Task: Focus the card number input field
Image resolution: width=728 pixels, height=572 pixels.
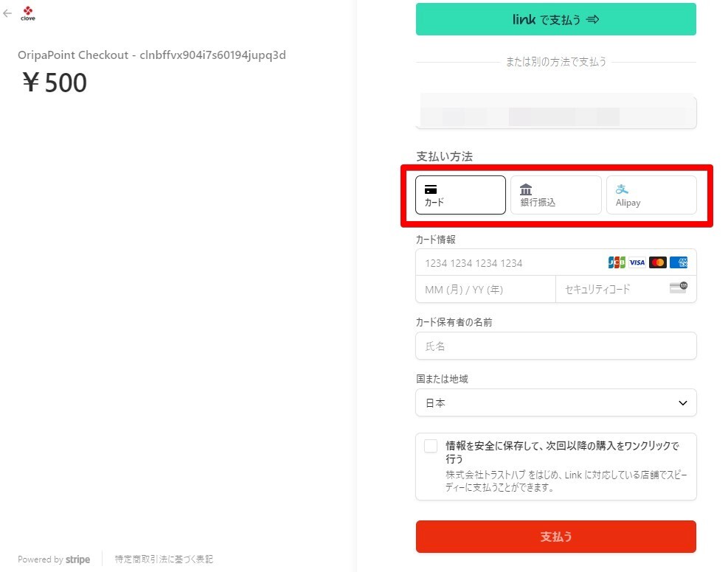Action: (x=509, y=262)
